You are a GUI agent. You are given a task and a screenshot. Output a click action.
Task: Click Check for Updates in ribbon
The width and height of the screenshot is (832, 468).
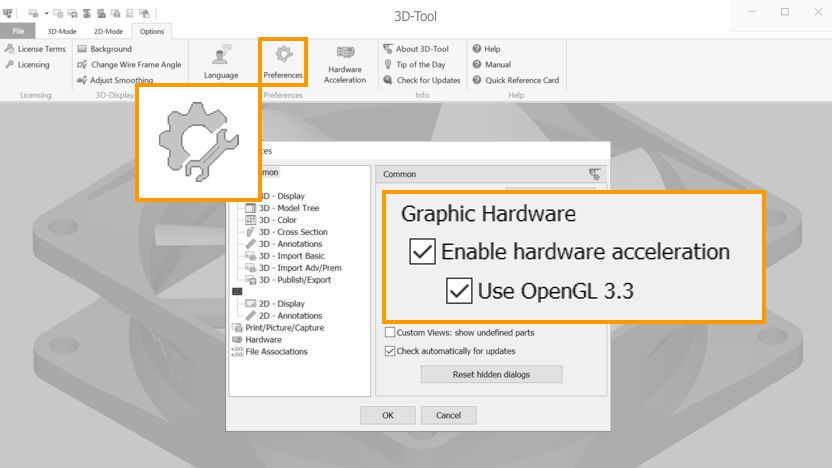coord(421,80)
